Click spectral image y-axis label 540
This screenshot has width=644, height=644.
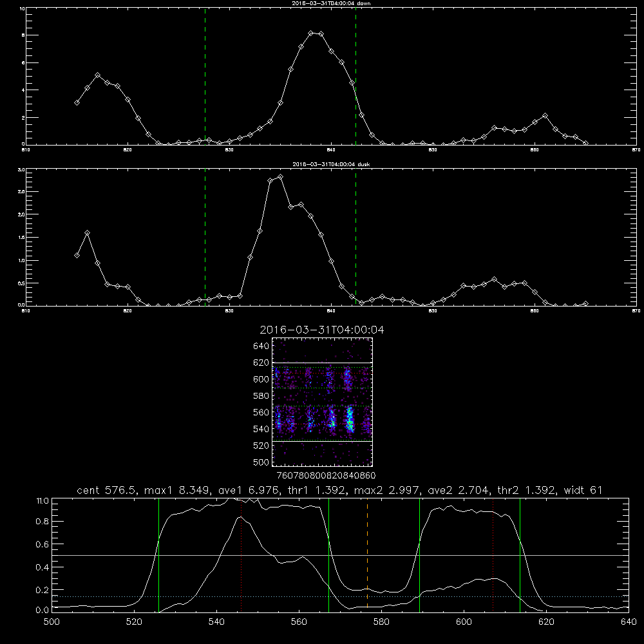261,429
